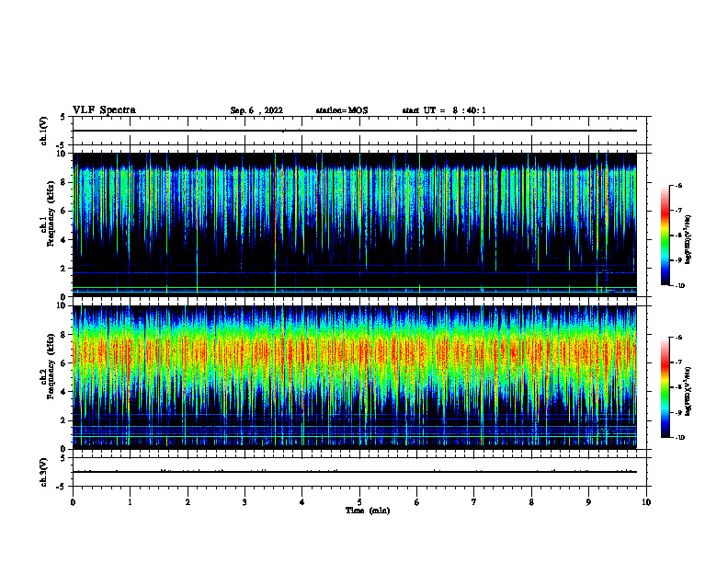Click the ch.2 spectrogram color scale bar
Viewport: 728px width, 563px height.
[665, 387]
